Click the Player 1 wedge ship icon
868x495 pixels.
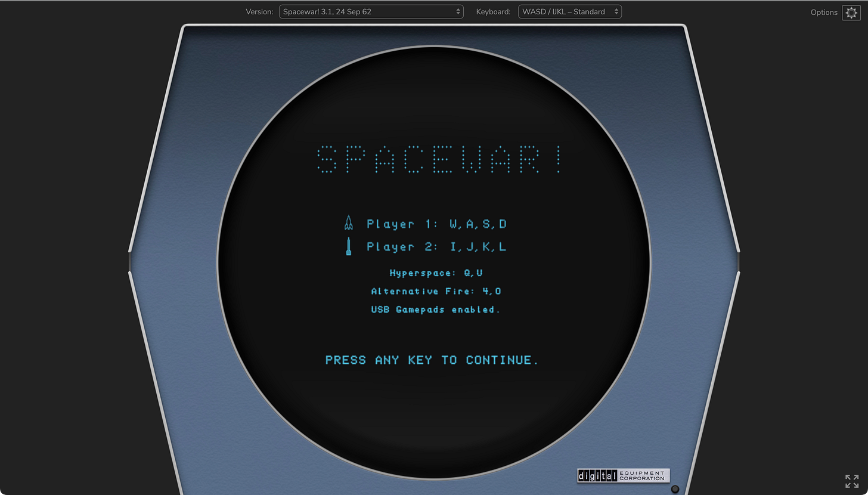coord(349,223)
